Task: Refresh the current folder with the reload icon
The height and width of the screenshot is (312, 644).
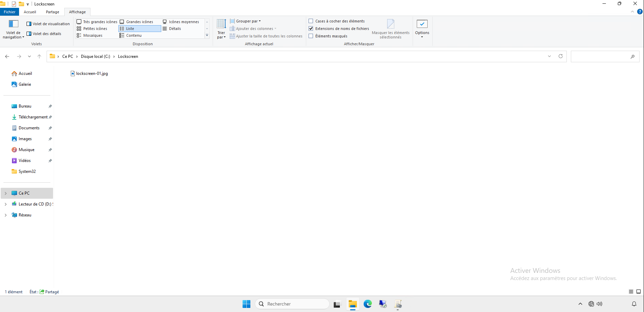Action: pyautogui.click(x=560, y=56)
